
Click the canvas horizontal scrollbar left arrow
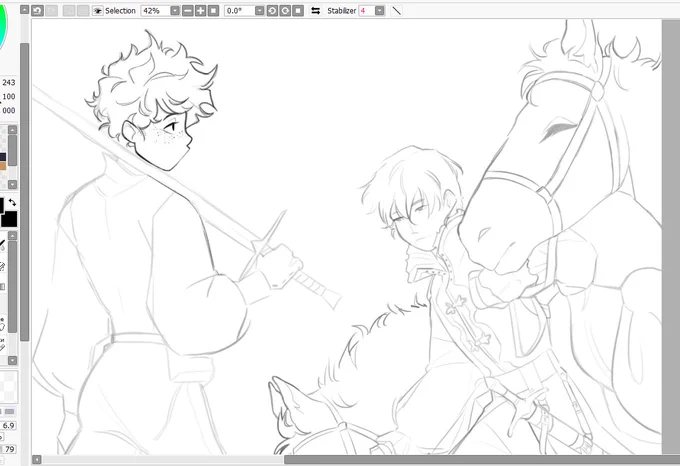point(37,459)
